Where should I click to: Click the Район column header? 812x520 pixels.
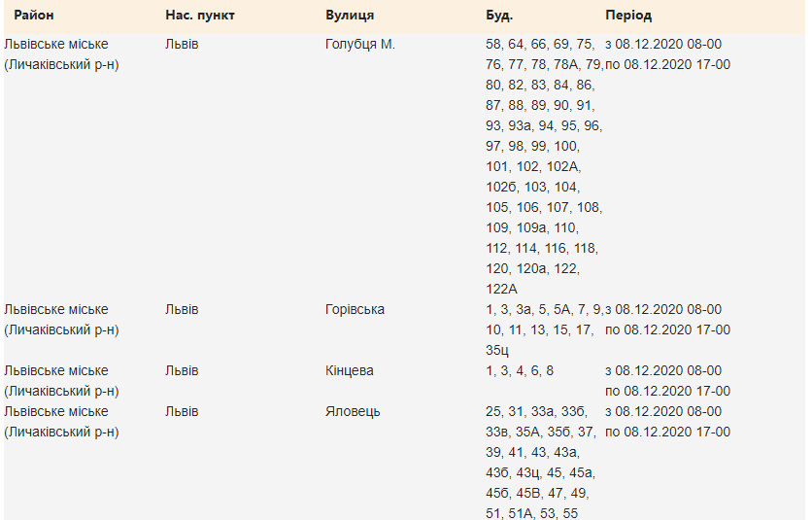pyautogui.click(x=32, y=16)
